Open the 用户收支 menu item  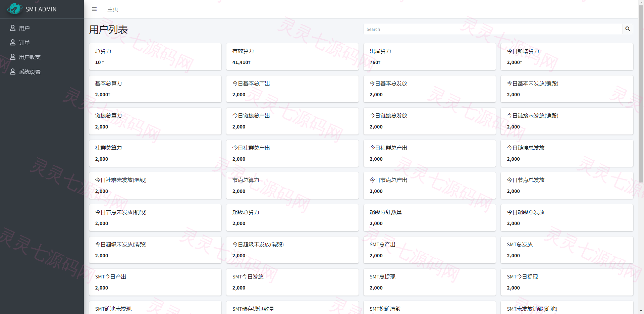click(42, 57)
